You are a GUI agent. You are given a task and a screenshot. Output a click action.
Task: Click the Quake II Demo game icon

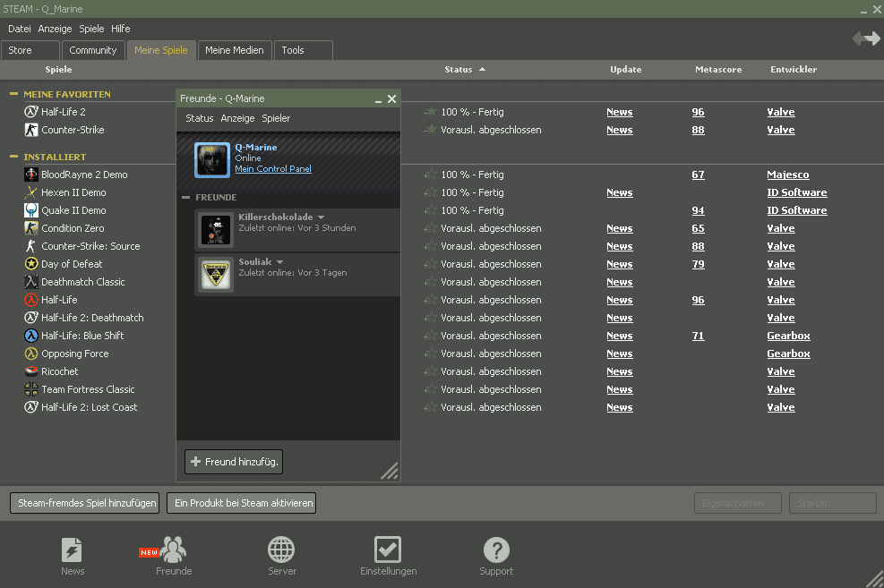pyautogui.click(x=31, y=210)
